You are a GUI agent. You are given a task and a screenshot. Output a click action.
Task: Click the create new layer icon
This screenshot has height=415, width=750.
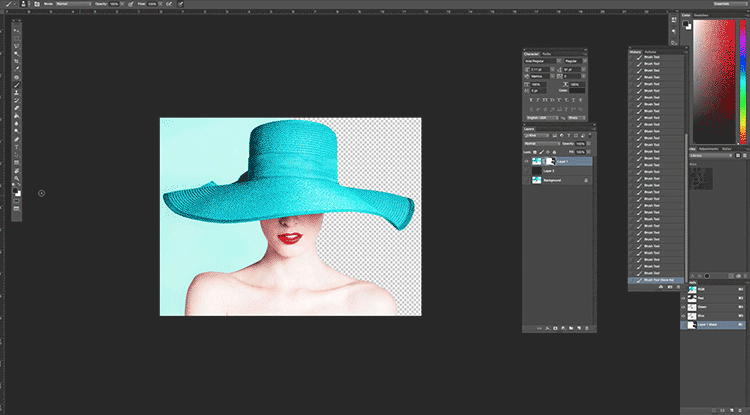tap(577, 327)
